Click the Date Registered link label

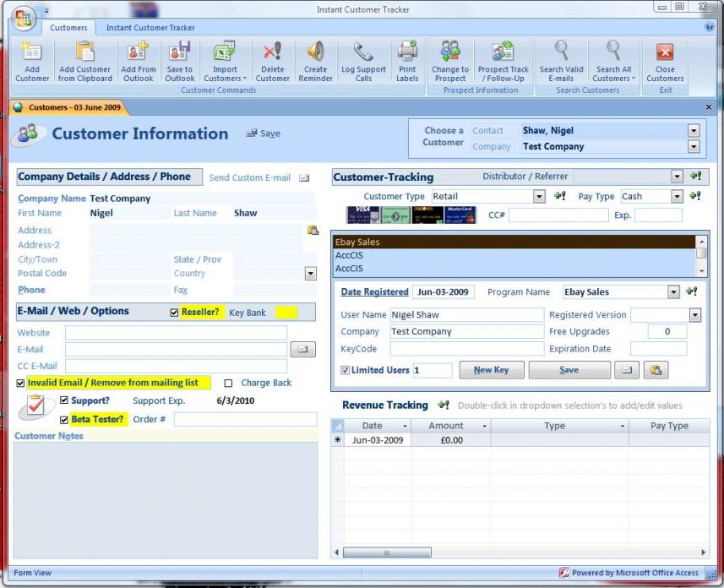374,292
